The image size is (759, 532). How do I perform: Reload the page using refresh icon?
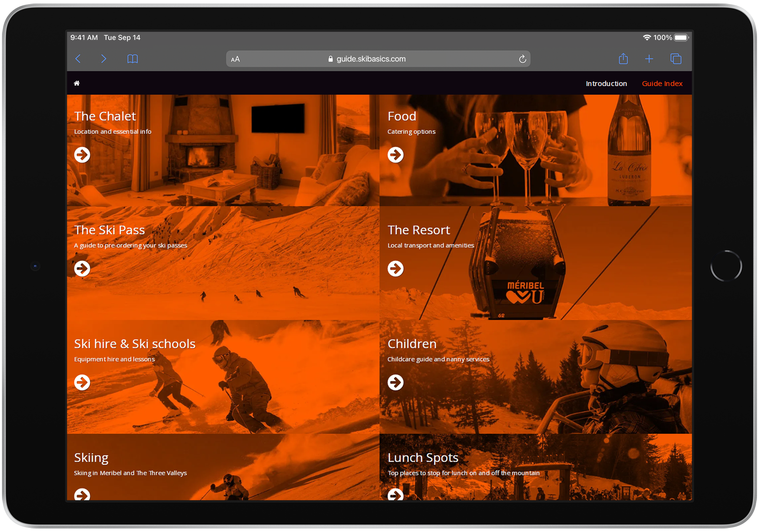(x=522, y=59)
